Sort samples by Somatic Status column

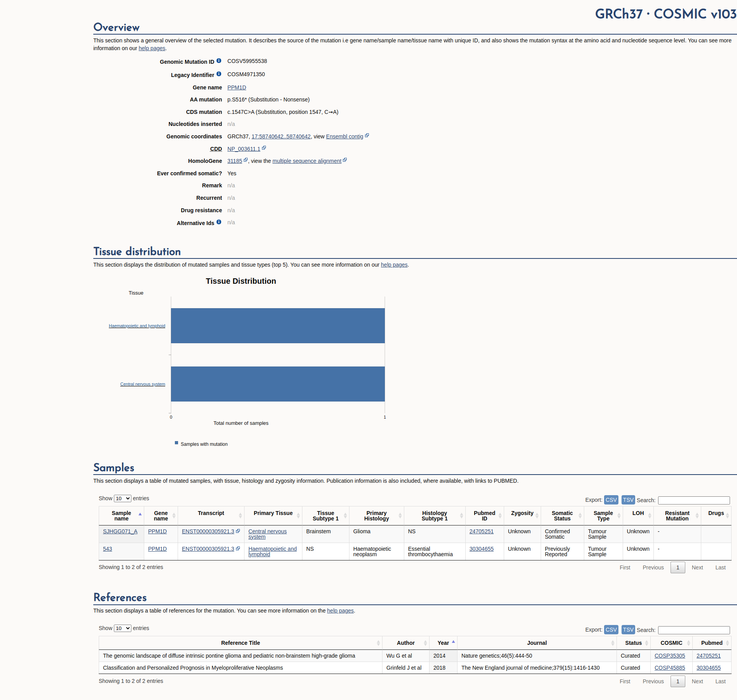[562, 516]
